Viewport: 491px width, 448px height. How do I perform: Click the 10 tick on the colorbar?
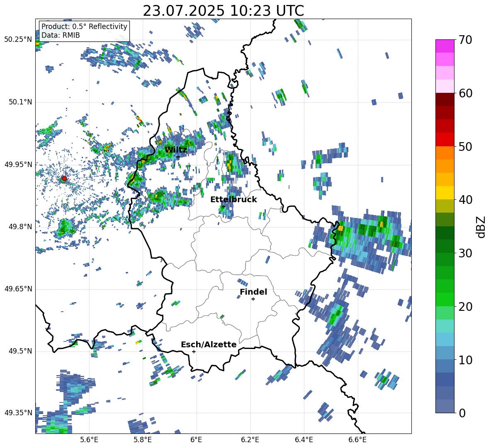[466, 360]
